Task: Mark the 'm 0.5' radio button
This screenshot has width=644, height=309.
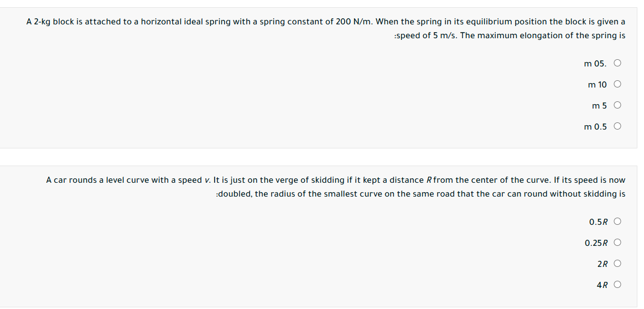Action: pos(617,127)
